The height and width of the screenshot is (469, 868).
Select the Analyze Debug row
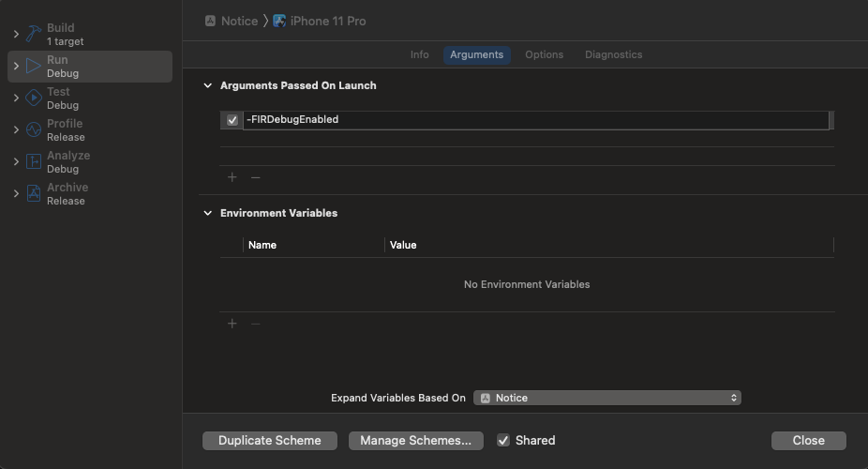coord(90,161)
